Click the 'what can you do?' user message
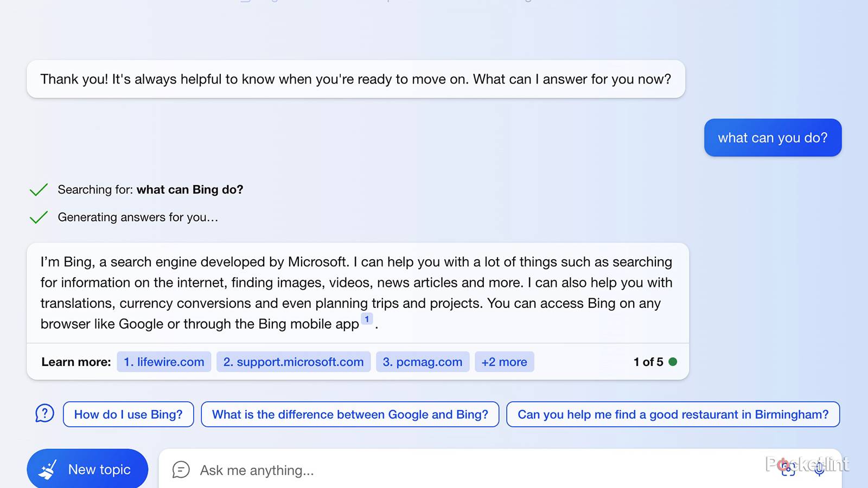This screenshot has width=868, height=488. [773, 138]
